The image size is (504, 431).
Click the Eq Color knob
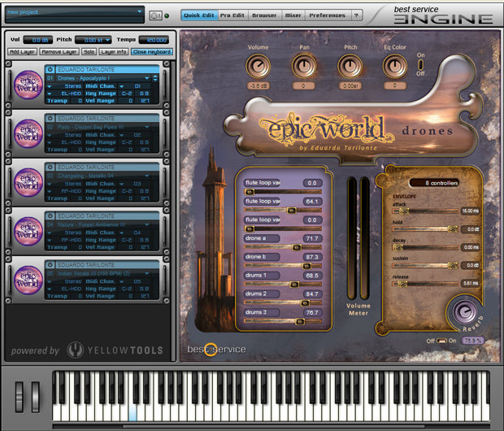click(395, 67)
